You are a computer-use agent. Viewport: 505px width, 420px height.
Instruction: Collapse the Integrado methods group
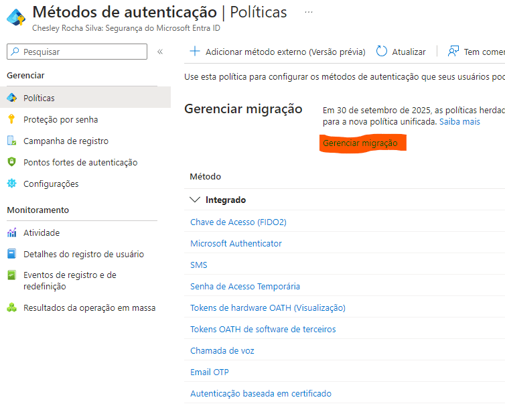pos(196,200)
